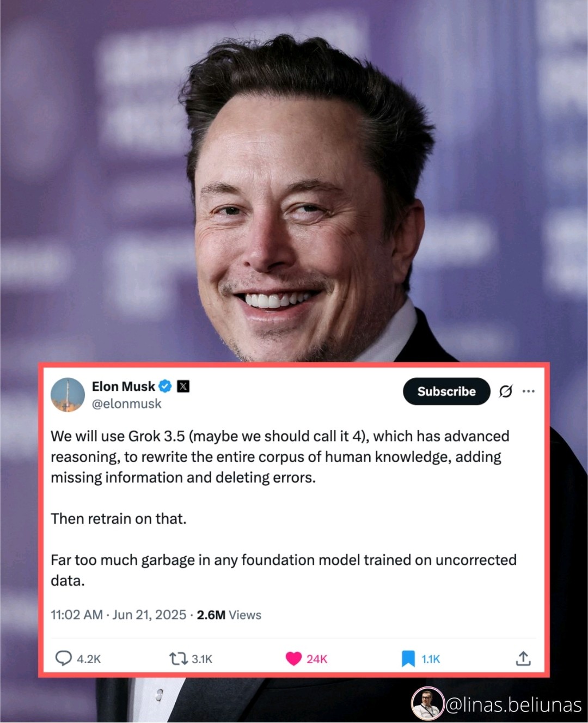
Task: Click the 24K likes count
Action: point(317,659)
